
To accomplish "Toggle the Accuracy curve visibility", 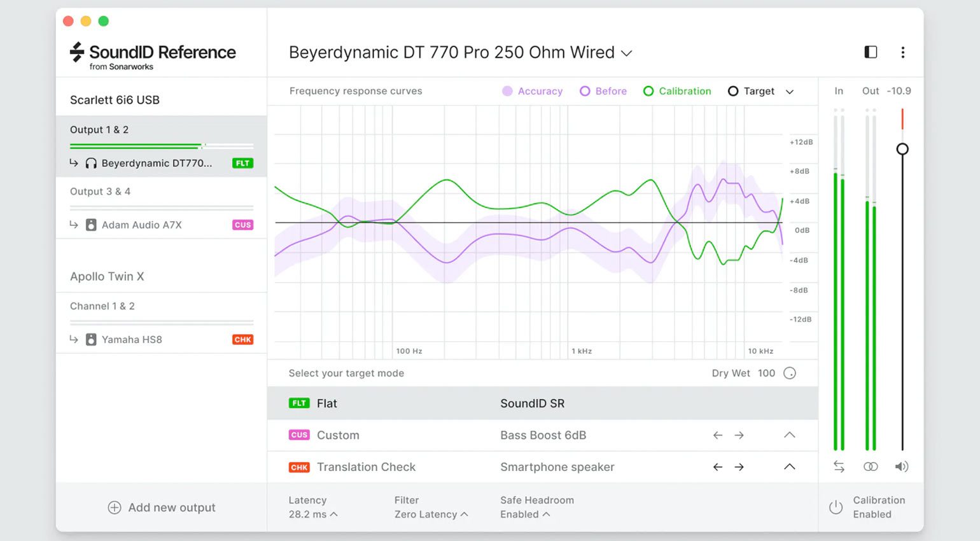I will coord(533,91).
